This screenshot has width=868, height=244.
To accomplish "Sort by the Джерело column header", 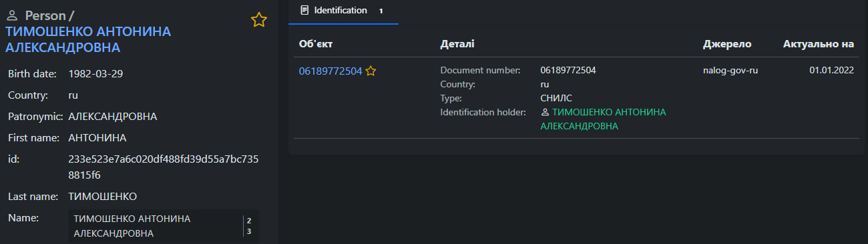I will tap(727, 44).
